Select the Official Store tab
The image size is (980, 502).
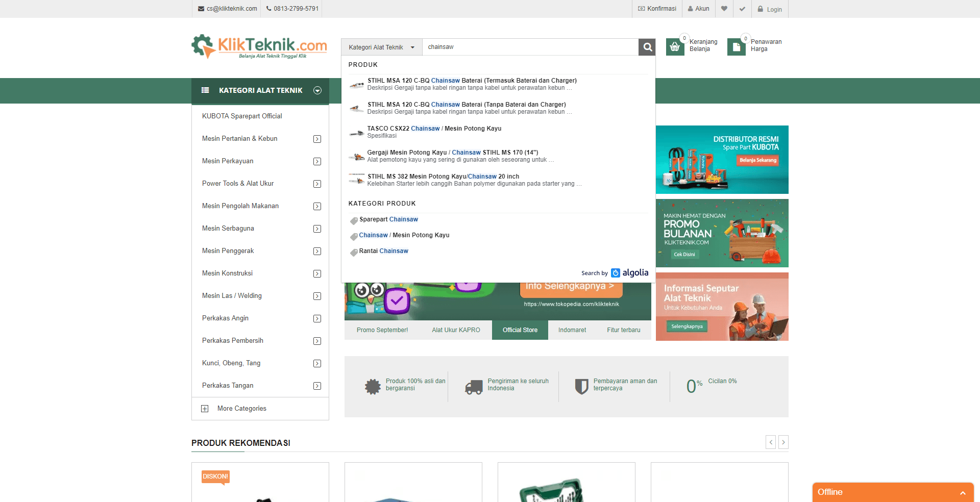click(x=520, y=330)
